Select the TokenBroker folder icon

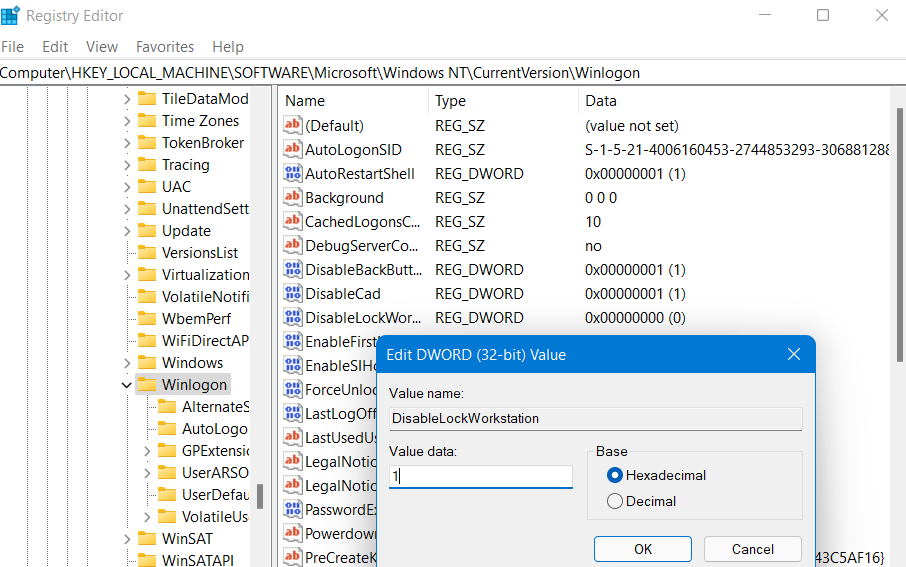[x=147, y=143]
